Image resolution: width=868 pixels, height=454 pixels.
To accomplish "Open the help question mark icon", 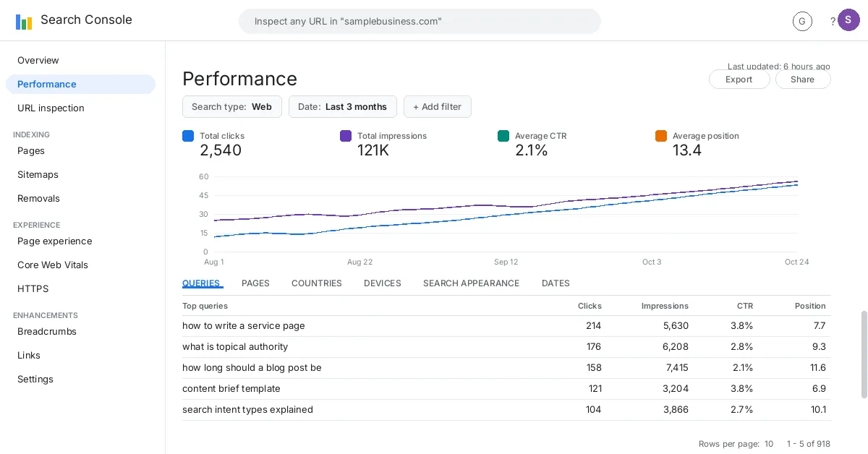I will click(x=833, y=22).
